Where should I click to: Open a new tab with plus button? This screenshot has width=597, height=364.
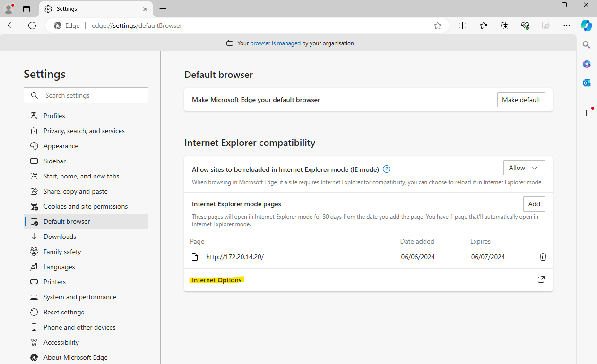163,9
